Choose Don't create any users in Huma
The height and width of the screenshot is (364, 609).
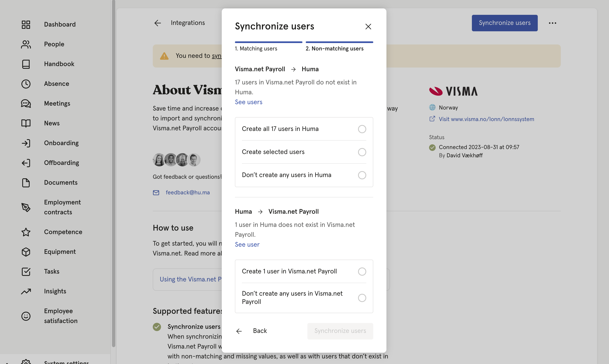pyautogui.click(x=304, y=175)
